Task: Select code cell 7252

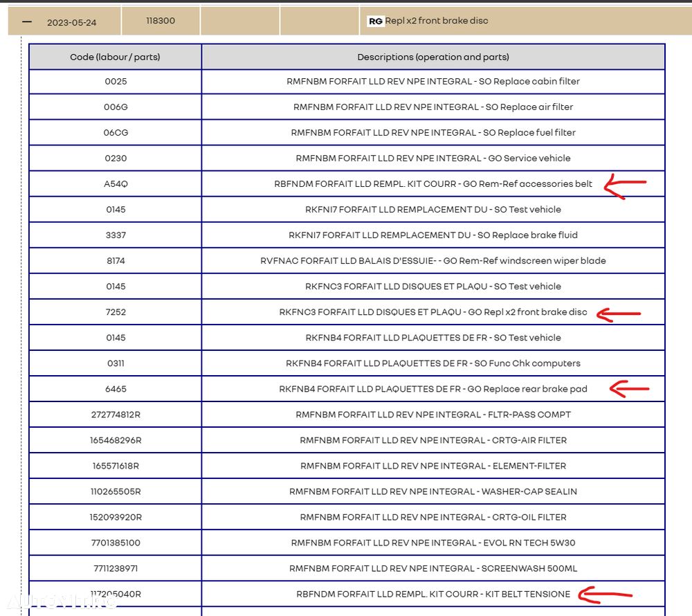Action: [116, 311]
